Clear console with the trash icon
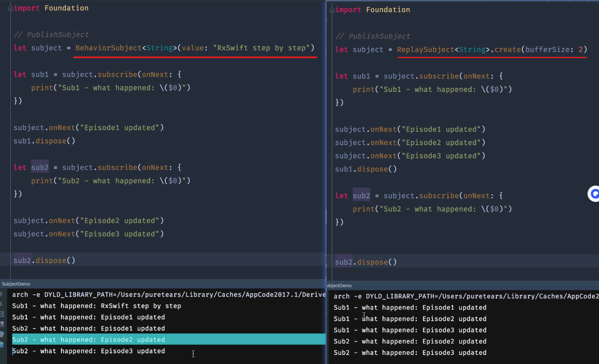The height and width of the screenshot is (364, 599). tap(2, 344)
